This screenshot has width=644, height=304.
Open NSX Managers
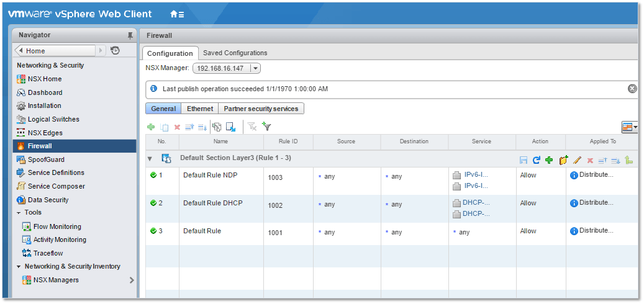(50, 280)
